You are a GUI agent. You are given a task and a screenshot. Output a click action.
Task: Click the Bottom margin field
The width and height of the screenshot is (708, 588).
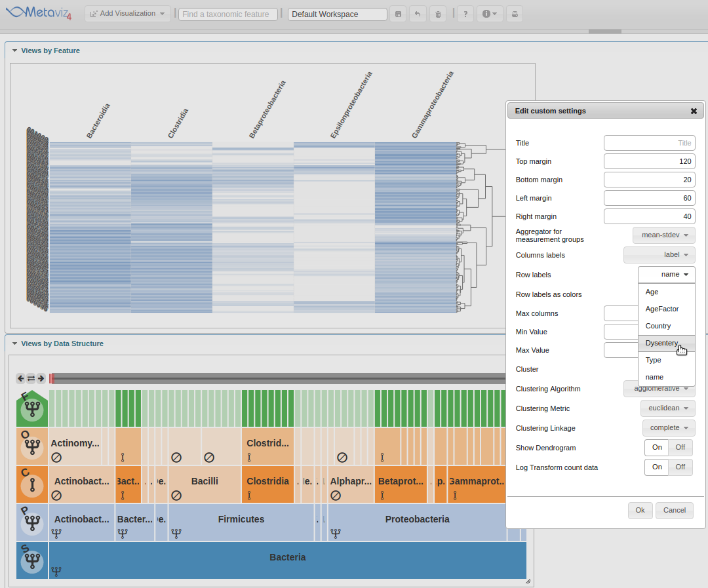click(649, 180)
